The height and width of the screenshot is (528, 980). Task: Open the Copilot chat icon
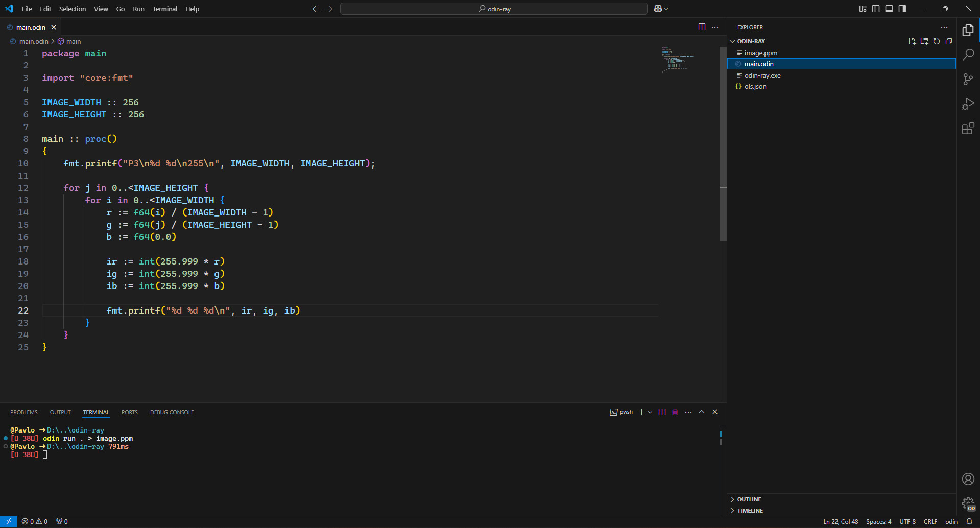click(658, 9)
